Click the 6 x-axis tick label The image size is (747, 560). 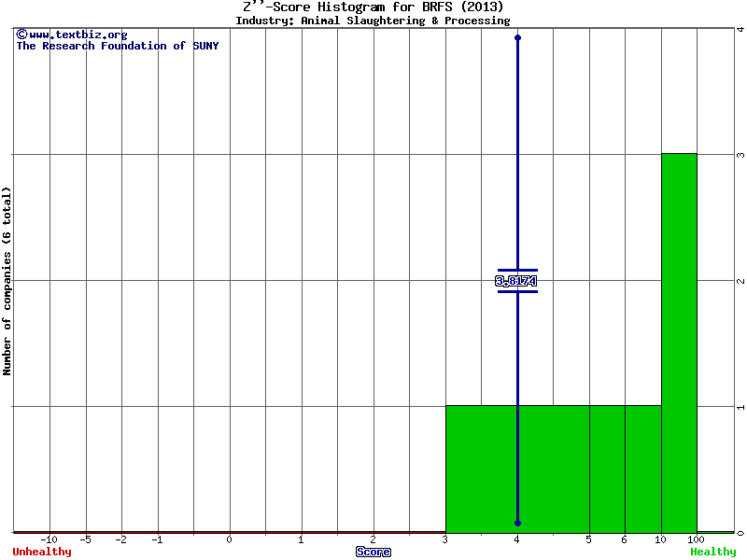pyautogui.click(x=625, y=539)
